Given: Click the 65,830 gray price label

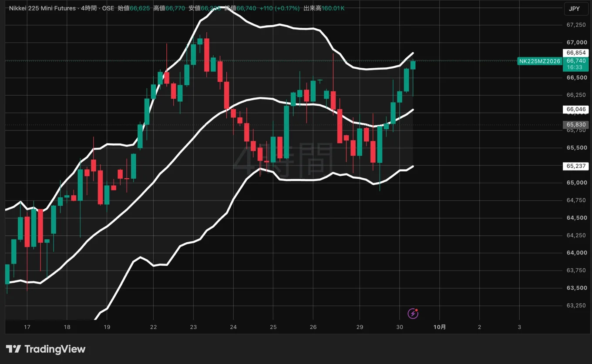Looking at the screenshot, I should [576, 125].
